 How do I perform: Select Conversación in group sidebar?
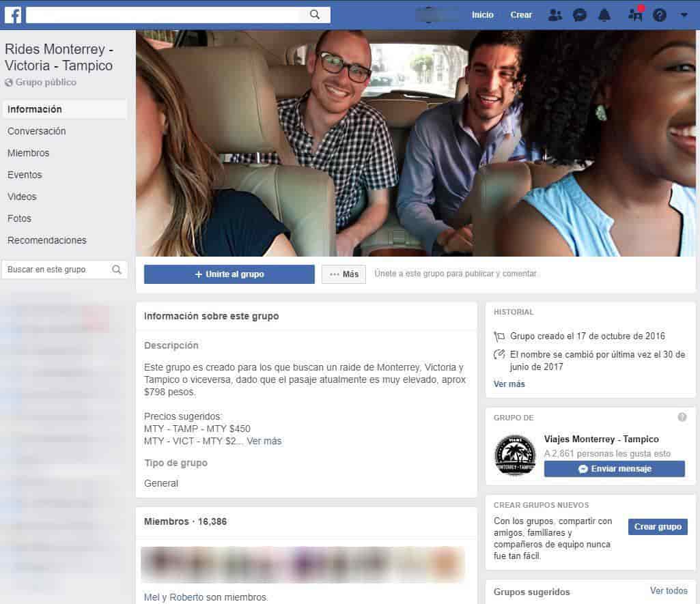pos(37,131)
